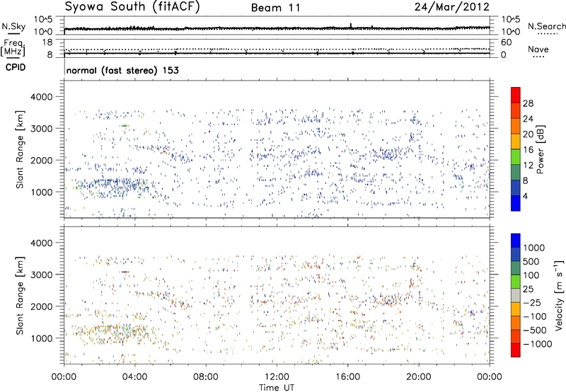Click the '16' Power colorbar tick label
This screenshot has height=392, width=566.
[528, 149]
